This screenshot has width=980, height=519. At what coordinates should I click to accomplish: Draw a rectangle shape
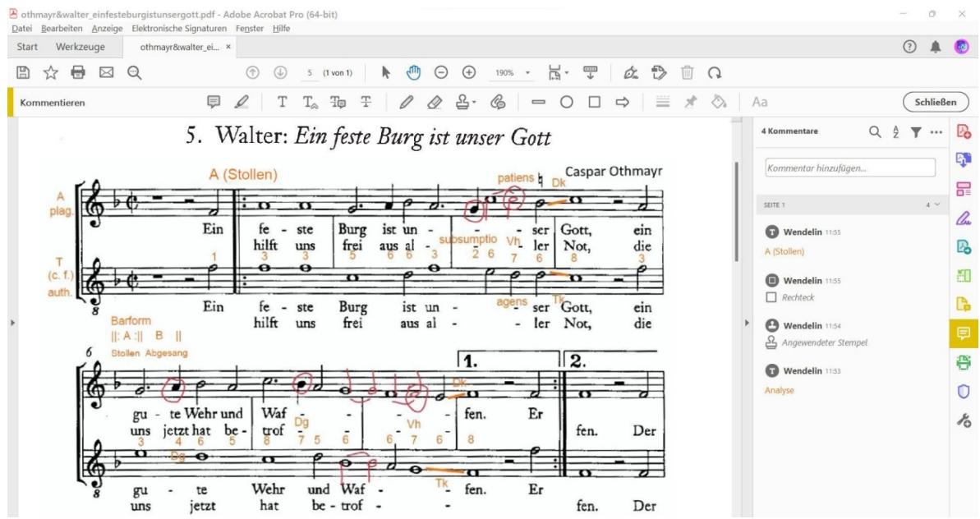point(595,102)
